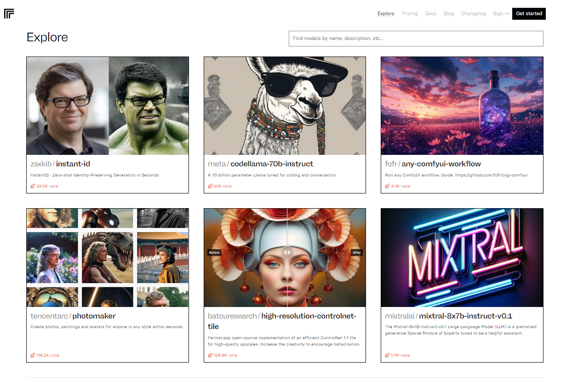This screenshot has width=572, height=392.
Task: Click the Mixtral Sparse Mixture of Experts description
Action: (461, 330)
